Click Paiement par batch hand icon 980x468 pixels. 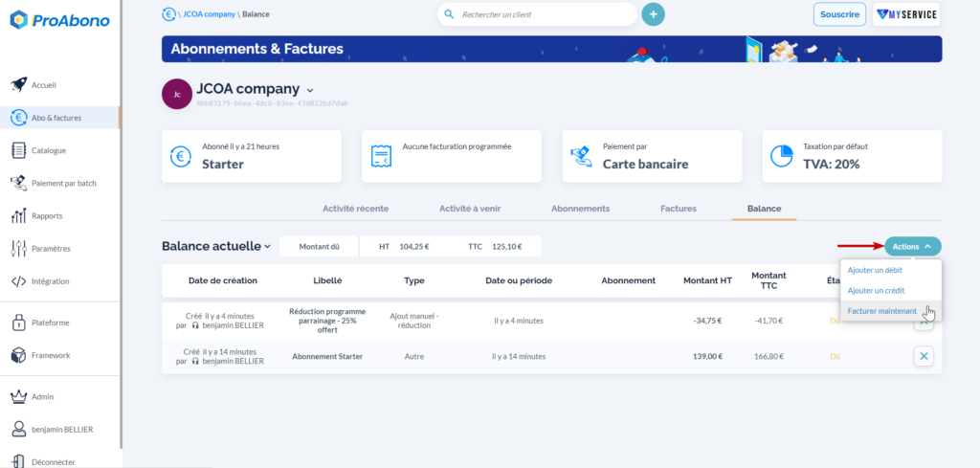click(x=19, y=183)
